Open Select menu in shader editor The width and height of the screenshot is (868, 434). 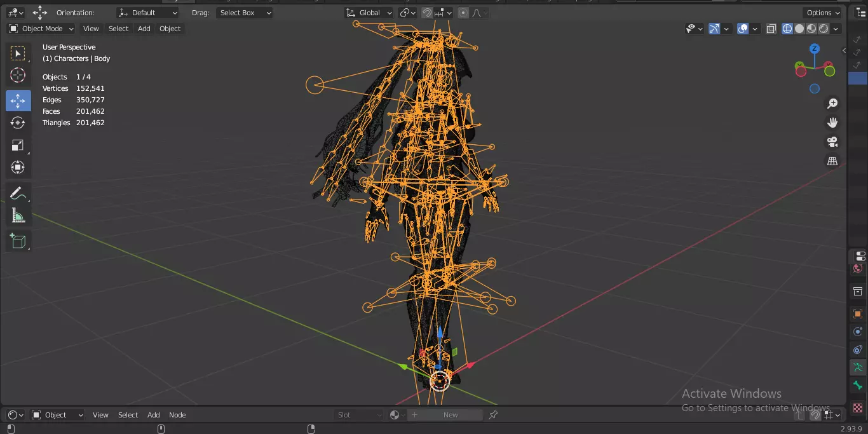(128, 415)
